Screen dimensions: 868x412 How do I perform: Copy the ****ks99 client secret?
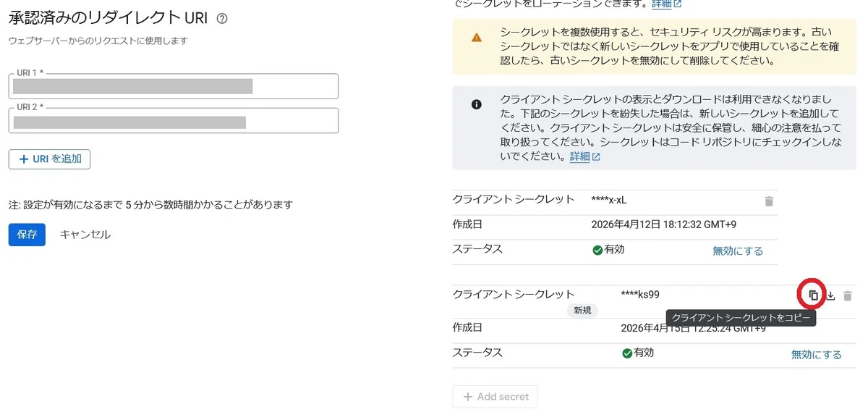[813, 295]
